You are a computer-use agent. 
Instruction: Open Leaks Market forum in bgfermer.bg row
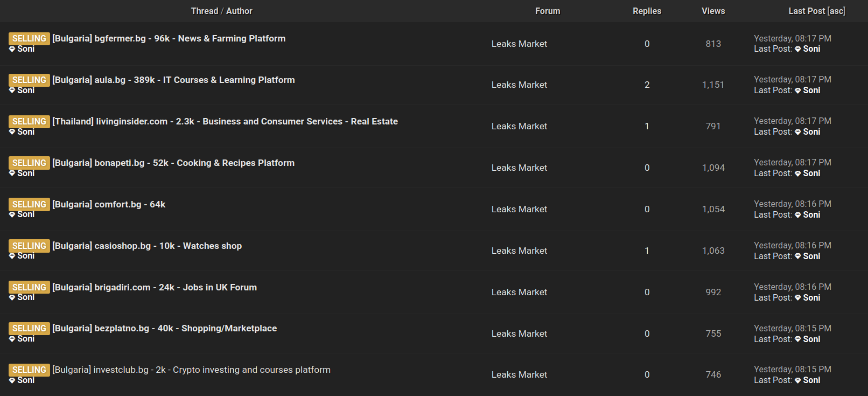tap(519, 44)
